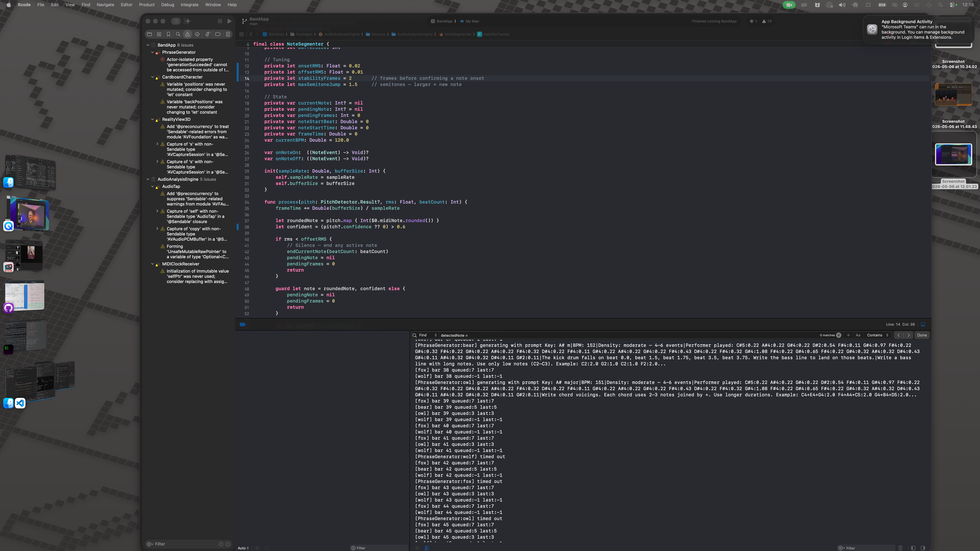Open the Debug menu
This screenshot has width=980, height=551.
[x=167, y=5]
